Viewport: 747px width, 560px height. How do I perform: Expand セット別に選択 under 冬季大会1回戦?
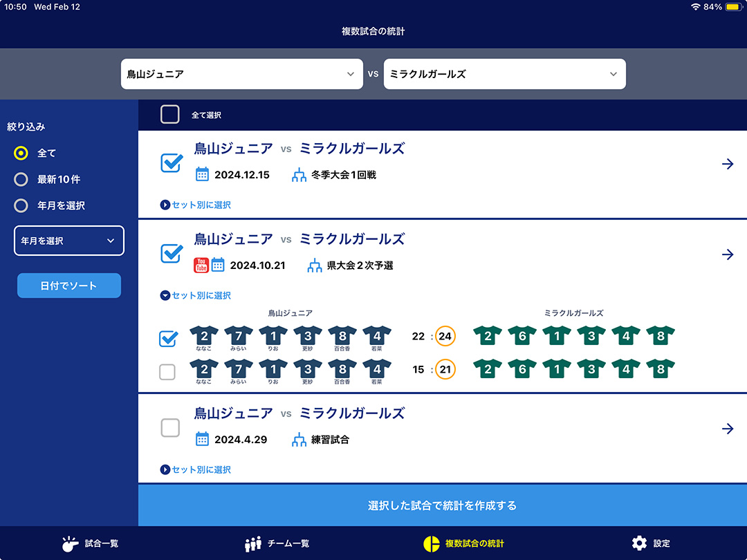click(196, 205)
